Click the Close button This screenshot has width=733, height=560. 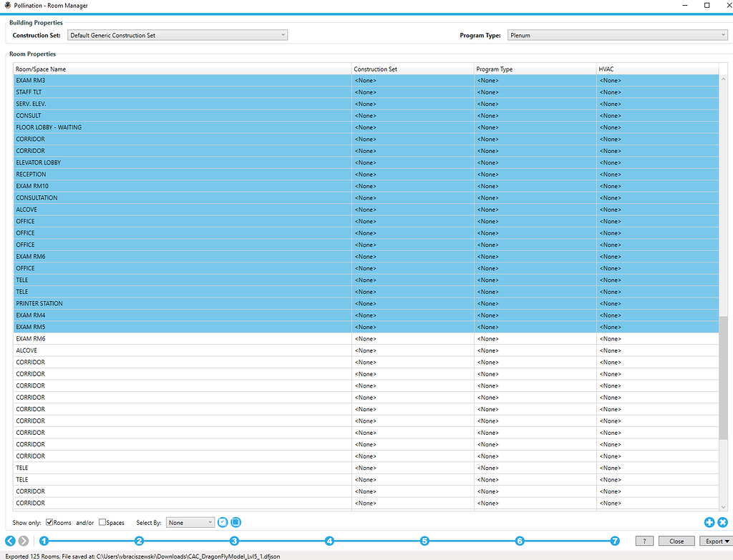click(x=676, y=541)
